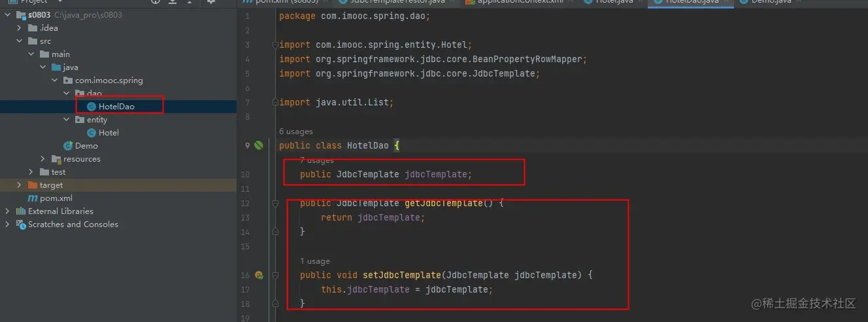Image resolution: width=868 pixels, height=322 pixels.
Task: Click getJdbcTemplate method name on line 12
Action: pos(443,203)
